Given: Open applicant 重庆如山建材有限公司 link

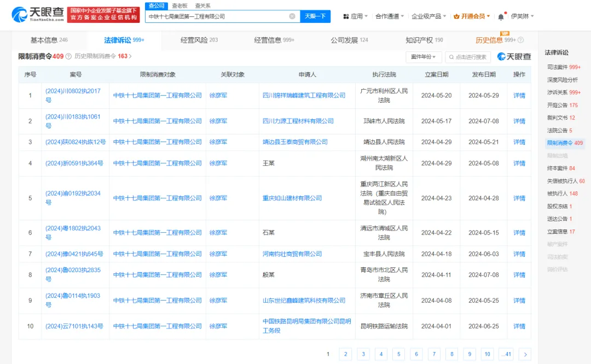Looking at the screenshot, I should (x=292, y=198).
